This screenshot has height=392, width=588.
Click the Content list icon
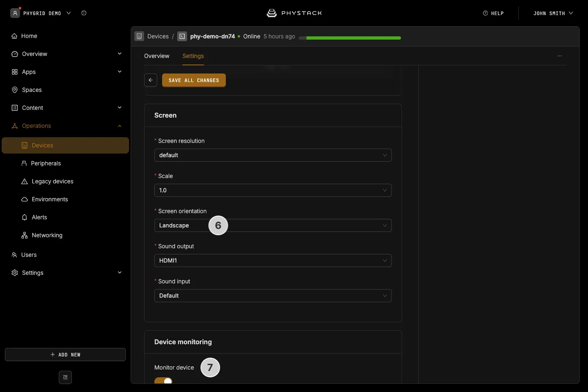[x=15, y=108]
